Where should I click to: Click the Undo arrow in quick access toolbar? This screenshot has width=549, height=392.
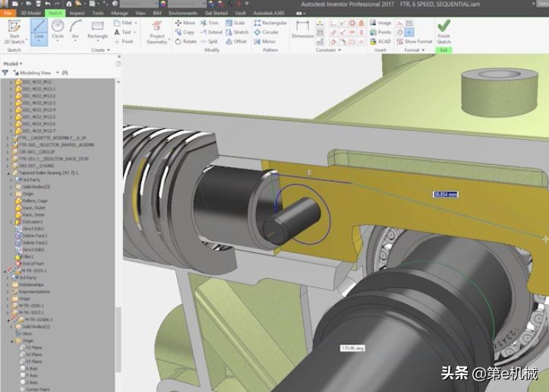pos(48,4)
